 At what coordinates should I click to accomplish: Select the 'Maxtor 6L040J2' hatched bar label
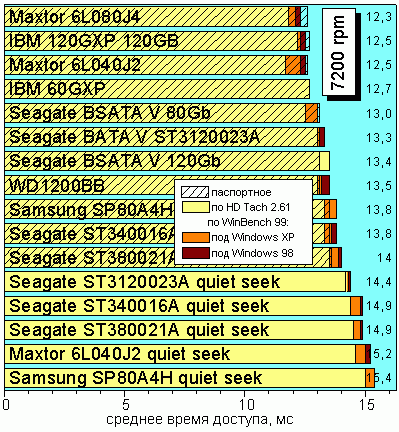[75, 65]
